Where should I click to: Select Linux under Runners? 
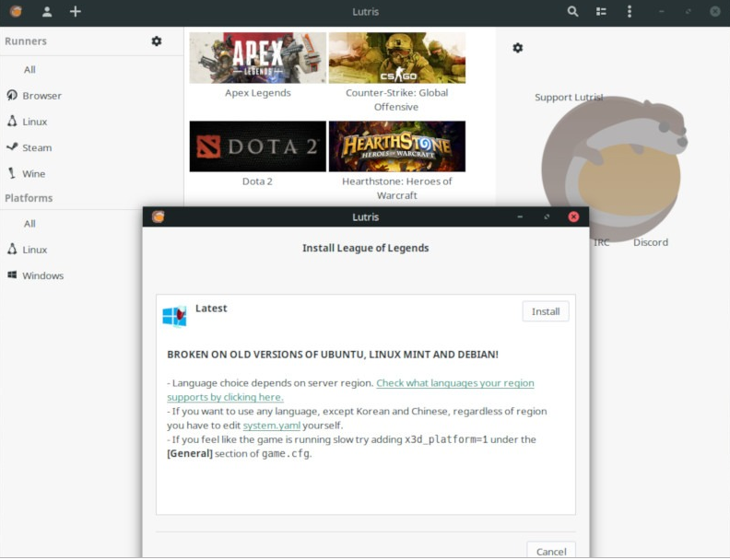[x=34, y=122]
